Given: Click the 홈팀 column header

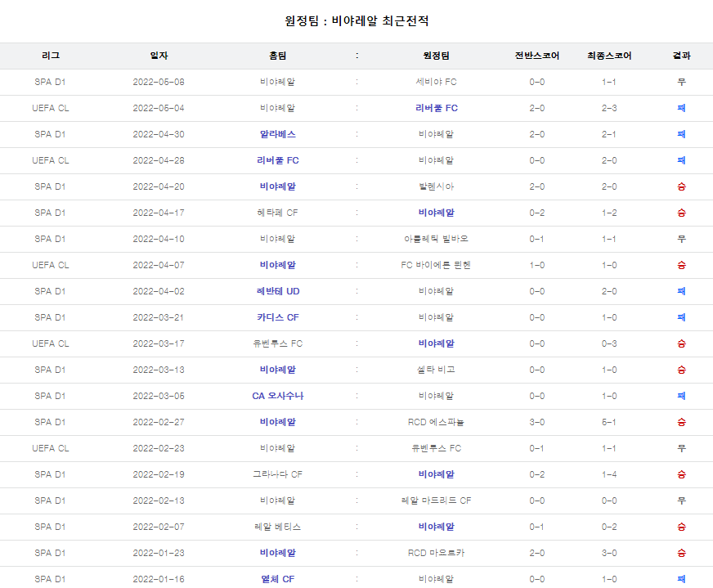Looking at the screenshot, I should coord(277,56).
